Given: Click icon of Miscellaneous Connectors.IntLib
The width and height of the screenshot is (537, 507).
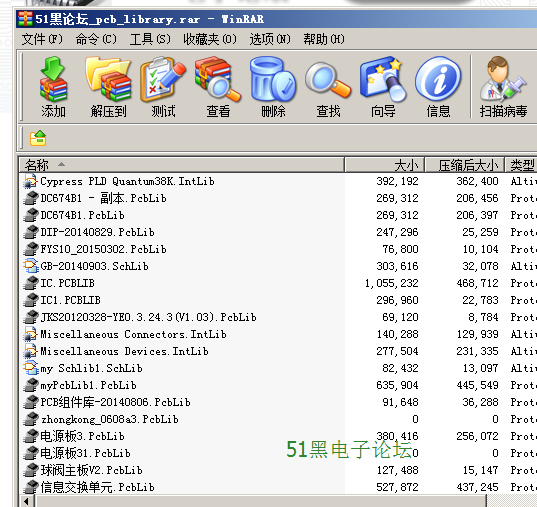Looking at the screenshot, I should click(x=30, y=334).
